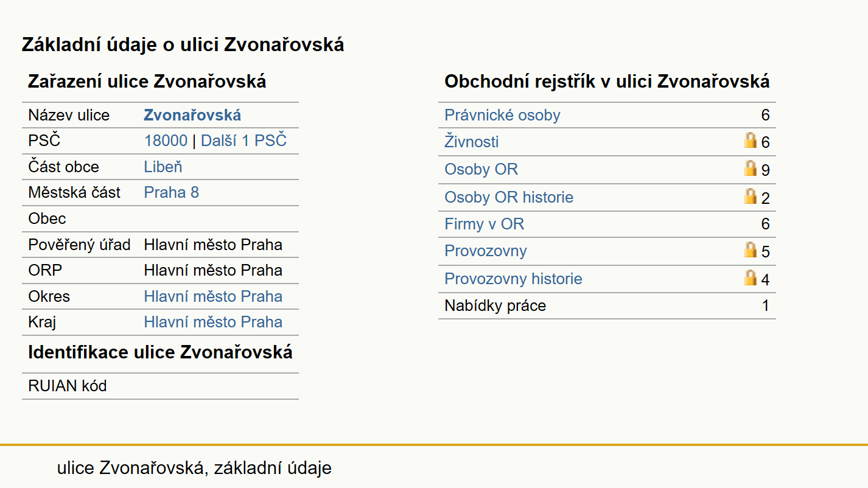868x488 pixels.
Task: Open the Osoby OR historie link
Action: pyautogui.click(x=509, y=197)
